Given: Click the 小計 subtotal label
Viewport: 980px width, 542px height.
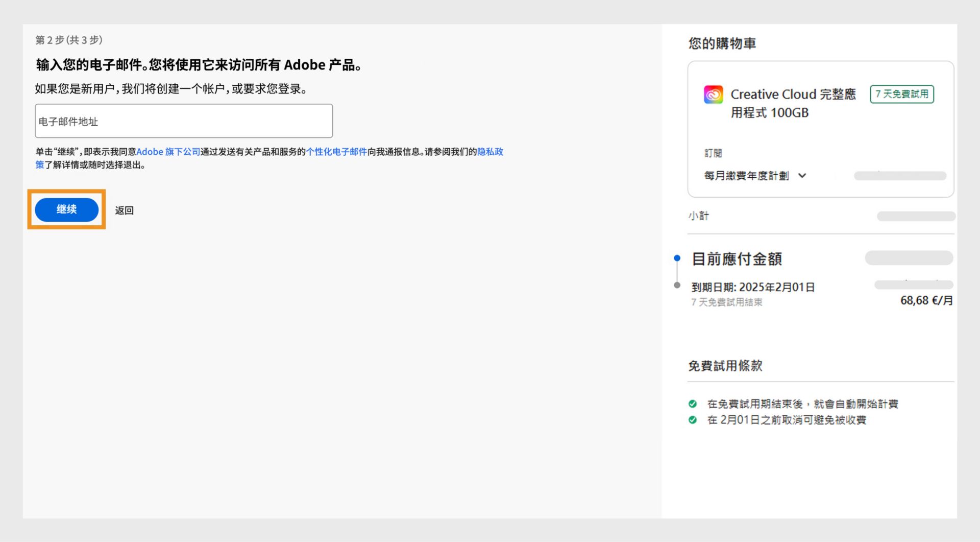Looking at the screenshot, I should click(x=698, y=216).
